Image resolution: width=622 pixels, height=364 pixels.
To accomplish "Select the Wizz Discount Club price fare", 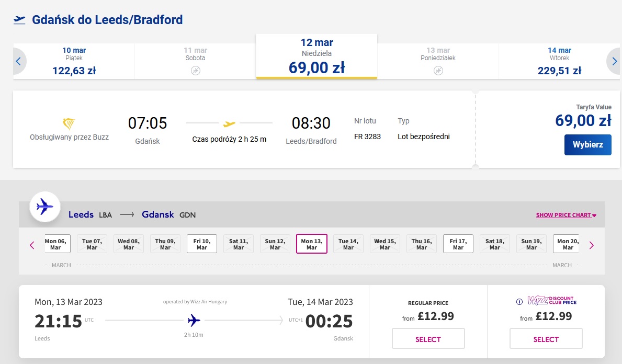I will click(x=546, y=338).
